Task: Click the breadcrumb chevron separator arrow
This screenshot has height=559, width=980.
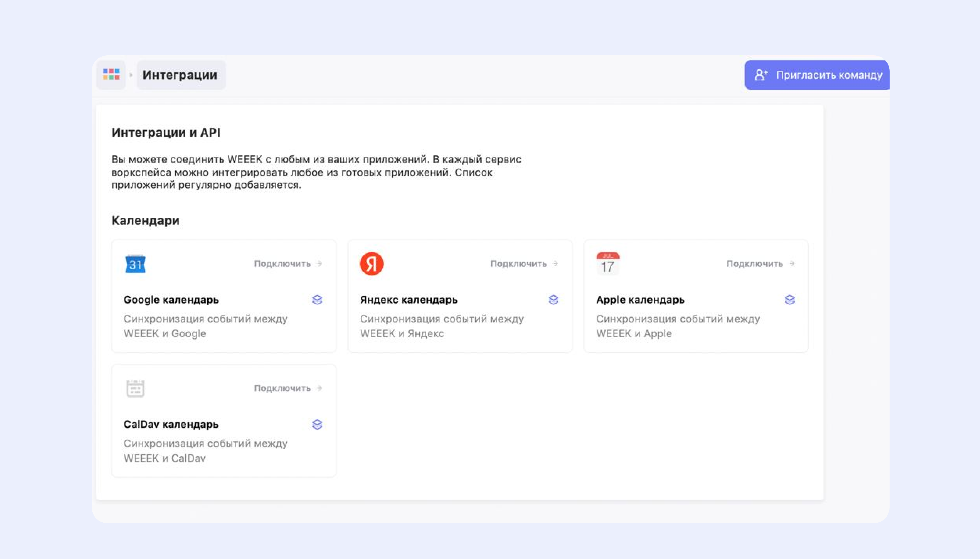Action: pos(131,75)
